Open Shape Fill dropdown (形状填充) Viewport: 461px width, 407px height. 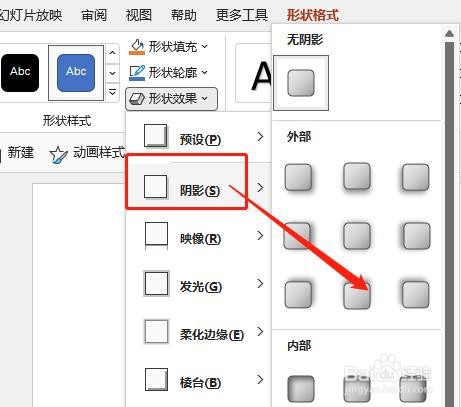pos(168,47)
